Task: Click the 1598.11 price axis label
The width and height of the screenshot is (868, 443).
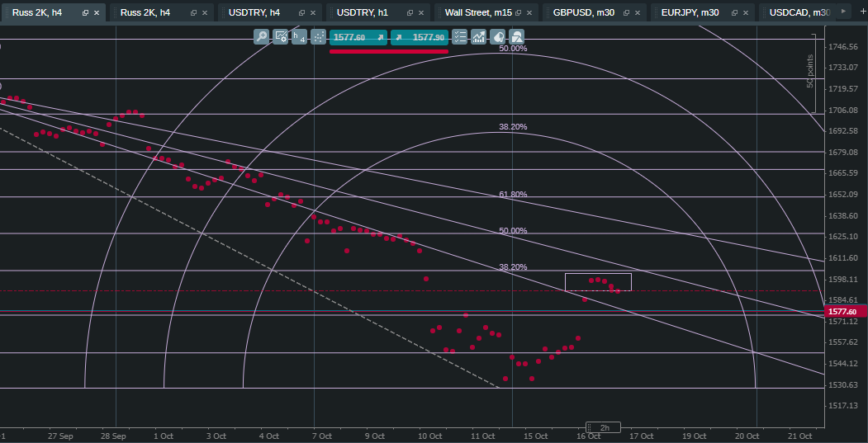Action: pyautogui.click(x=843, y=280)
